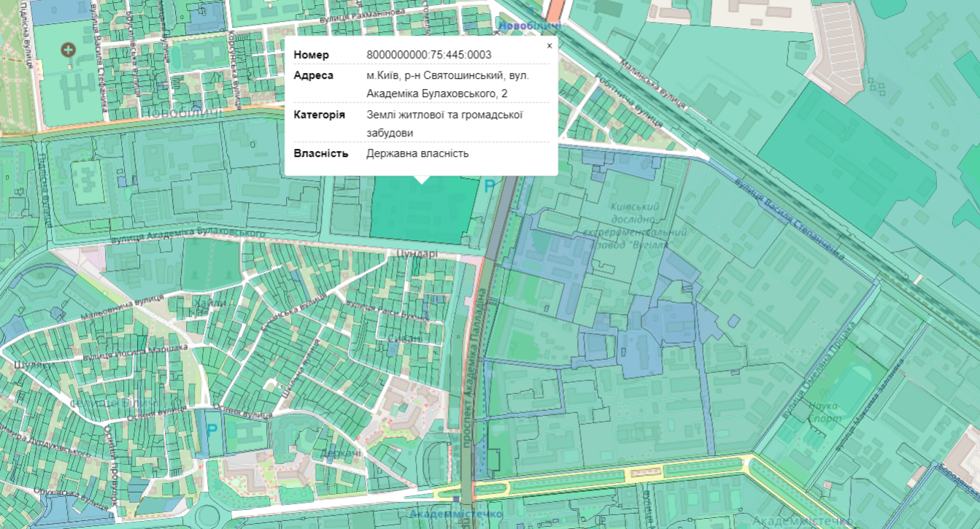
Task: Click the Адреса address value text
Action: click(447, 84)
